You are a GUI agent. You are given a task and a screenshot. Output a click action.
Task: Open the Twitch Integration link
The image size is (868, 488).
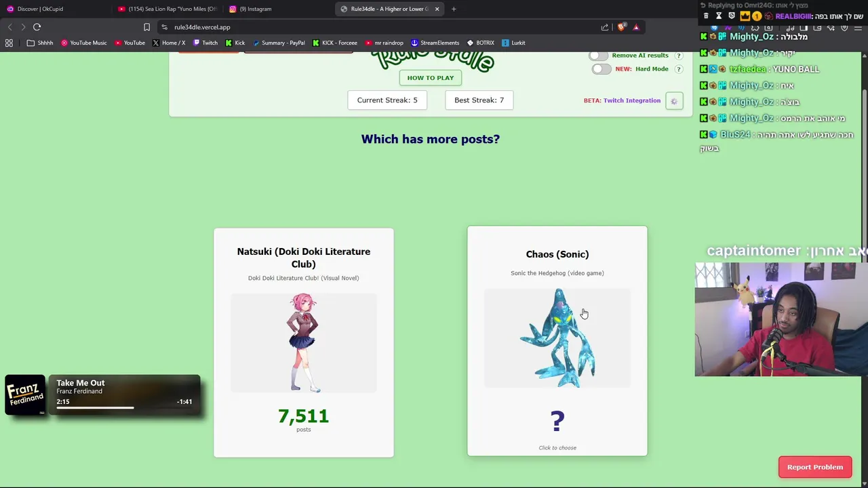click(632, 100)
